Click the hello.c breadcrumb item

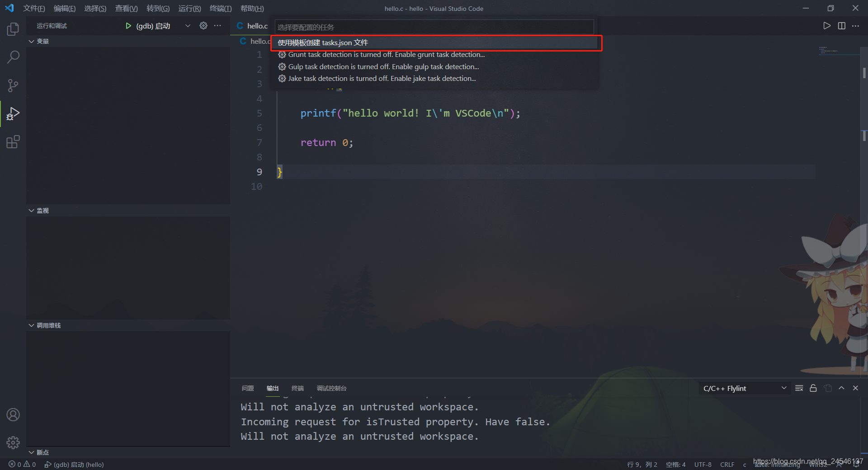pos(256,41)
